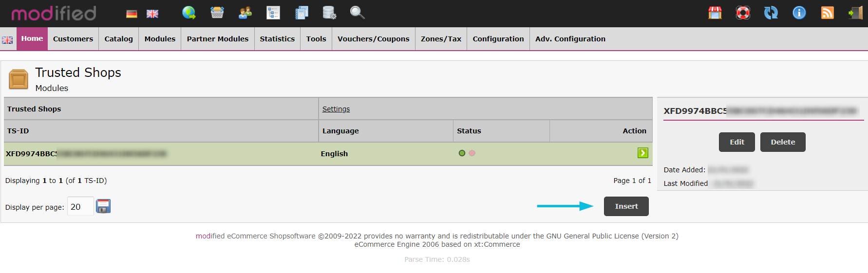The image size is (868, 273).
Task: Set status inactive with the red dot
Action: 472,153
